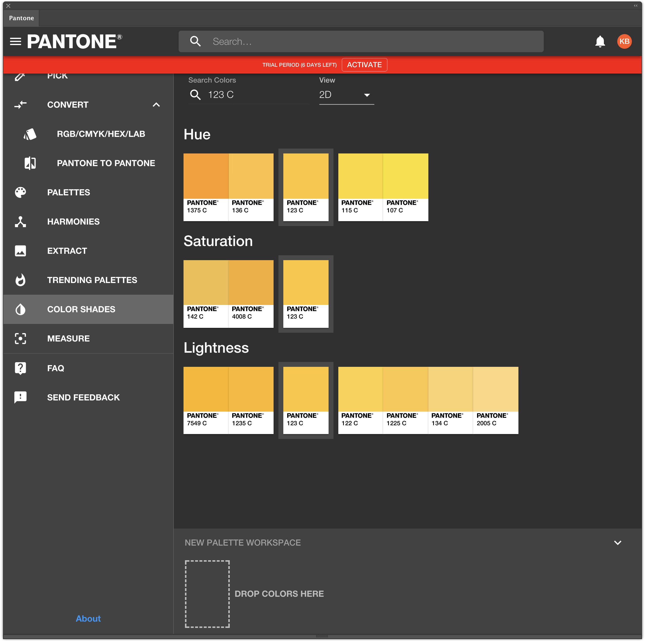
Task: Click the Trial Period days left text
Action: coord(299,65)
